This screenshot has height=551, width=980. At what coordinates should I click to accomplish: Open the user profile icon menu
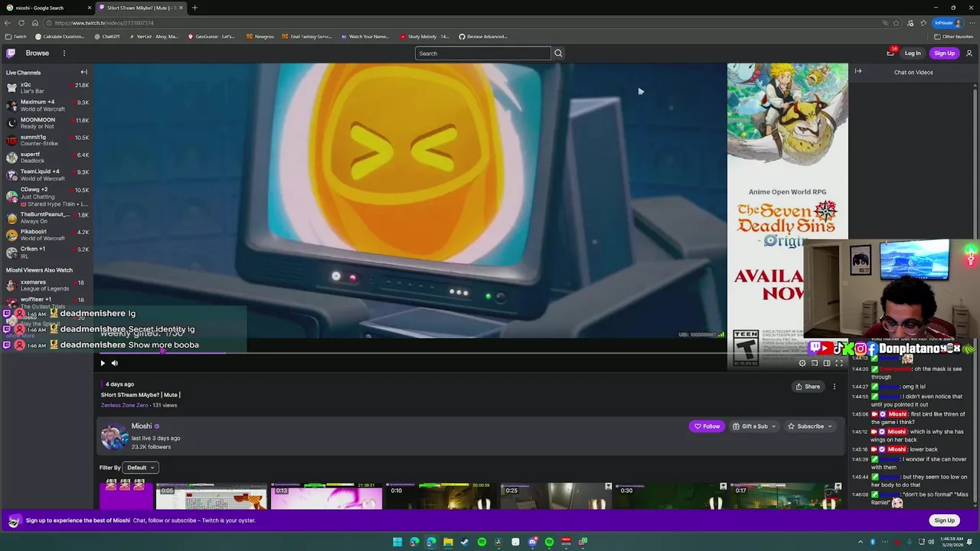[x=969, y=54]
